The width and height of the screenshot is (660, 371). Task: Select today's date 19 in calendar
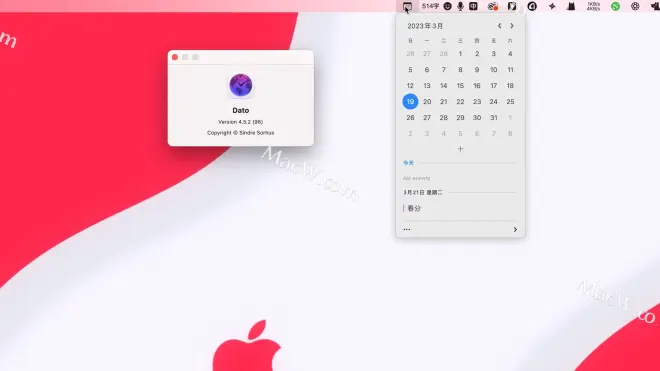point(410,101)
